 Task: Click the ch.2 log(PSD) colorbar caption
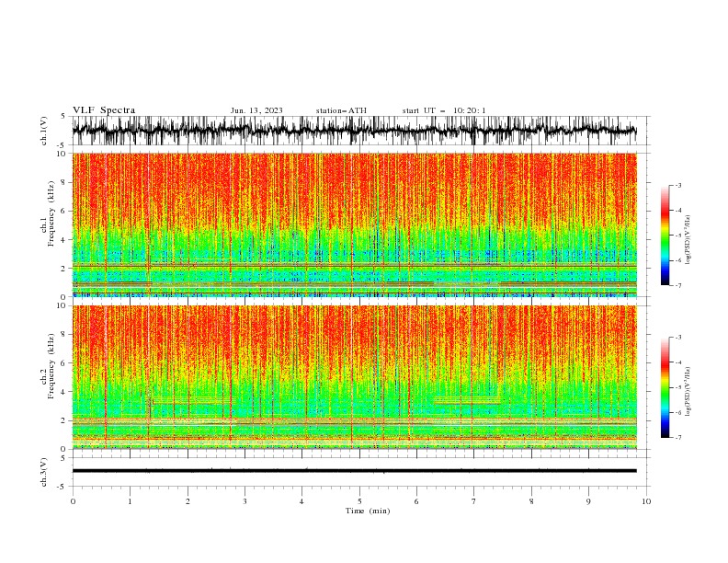(x=688, y=392)
